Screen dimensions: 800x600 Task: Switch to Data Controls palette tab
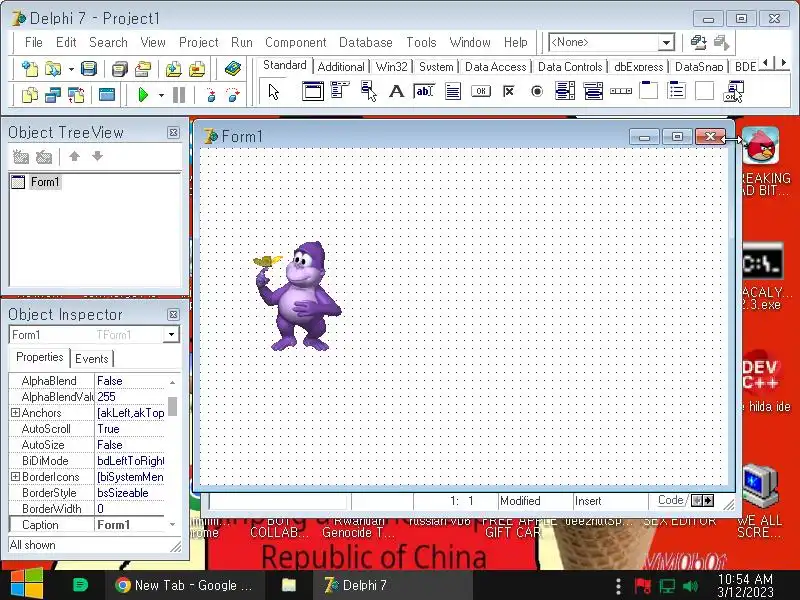coord(570,67)
